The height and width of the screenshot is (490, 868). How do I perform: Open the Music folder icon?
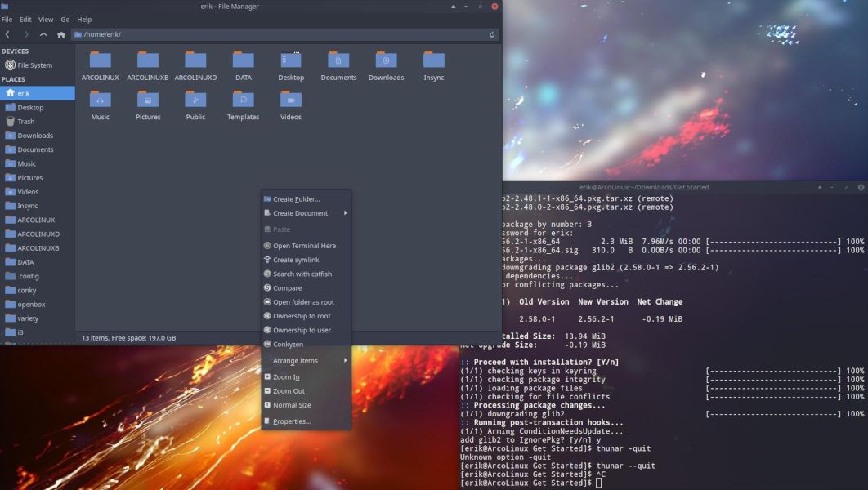(100, 100)
